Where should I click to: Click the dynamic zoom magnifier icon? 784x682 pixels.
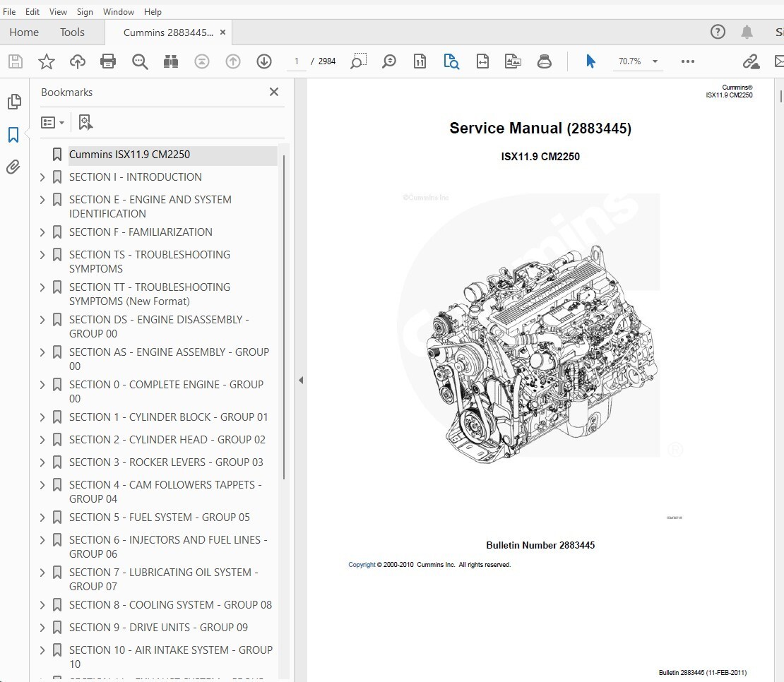point(389,61)
